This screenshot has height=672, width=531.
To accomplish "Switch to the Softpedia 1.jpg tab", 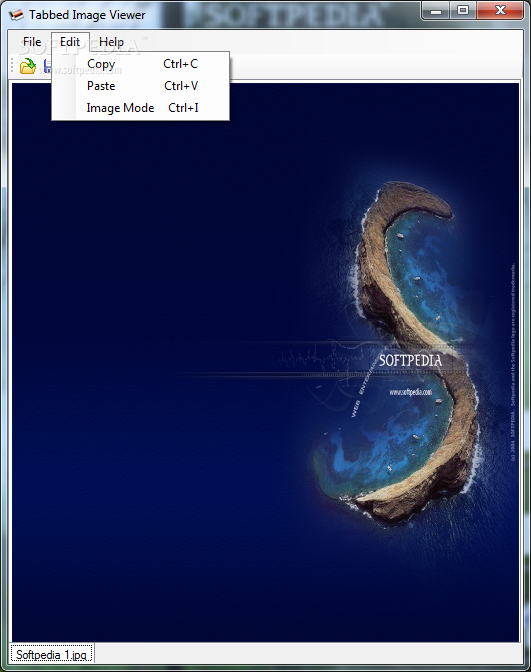I will pos(51,654).
